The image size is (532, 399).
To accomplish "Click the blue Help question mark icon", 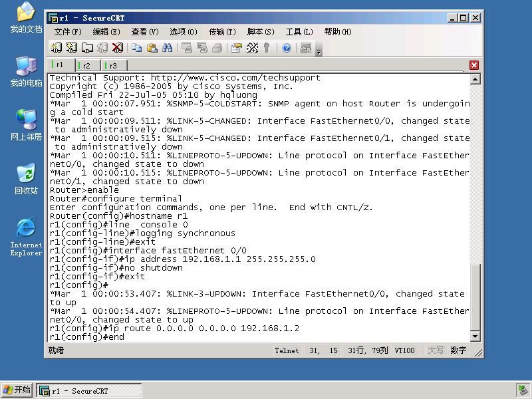I will coord(287,48).
